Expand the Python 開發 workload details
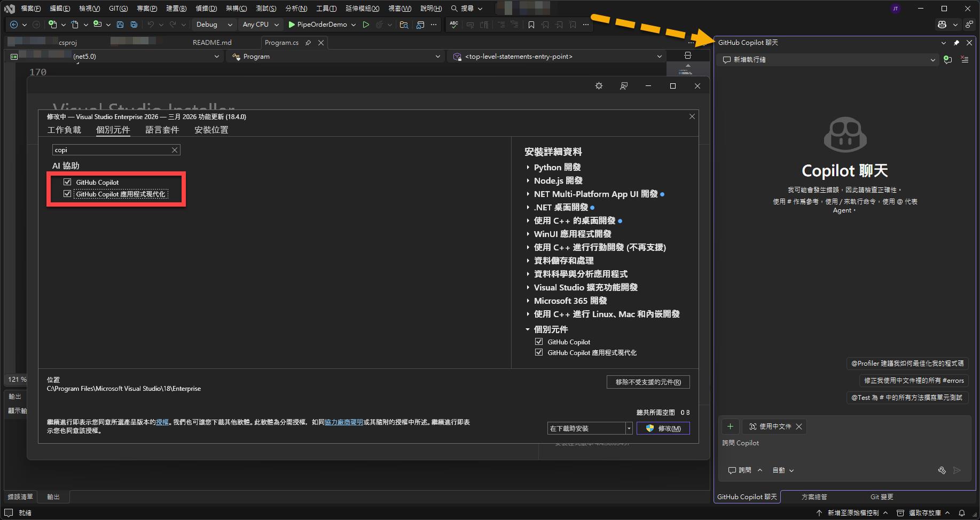980x520 pixels. pyautogui.click(x=528, y=168)
